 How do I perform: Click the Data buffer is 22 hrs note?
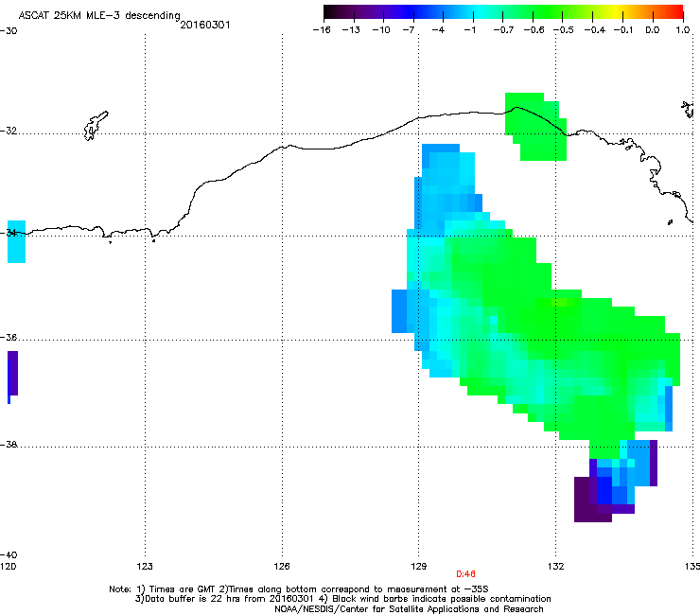(342, 599)
